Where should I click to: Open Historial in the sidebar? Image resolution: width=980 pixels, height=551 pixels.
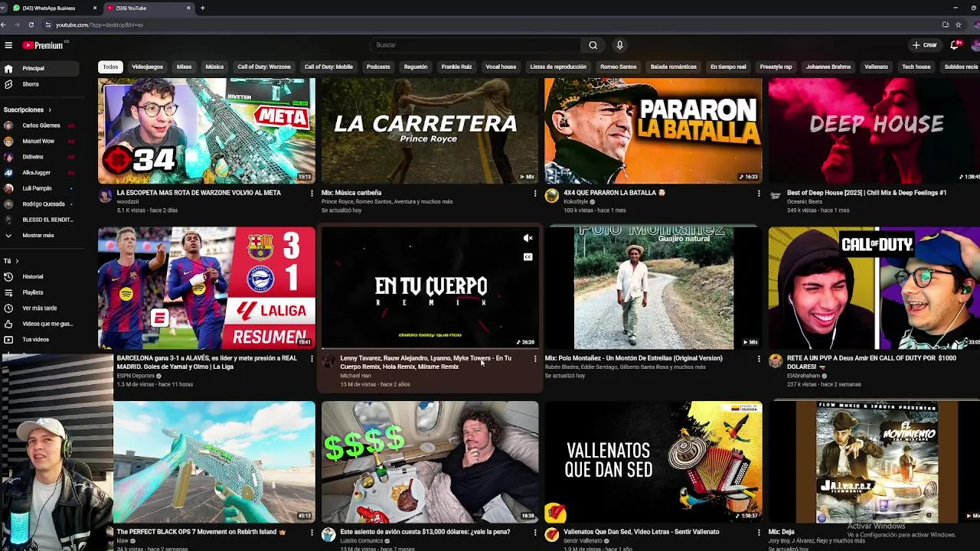click(39, 276)
